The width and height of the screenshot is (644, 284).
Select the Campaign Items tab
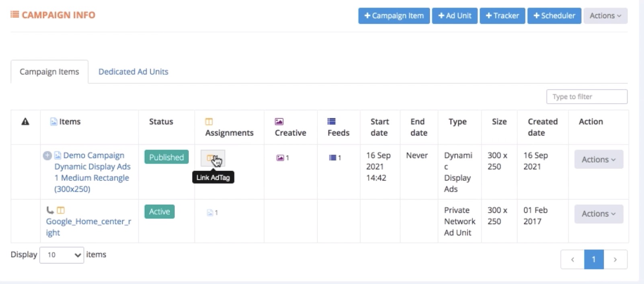click(x=49, y=72)
